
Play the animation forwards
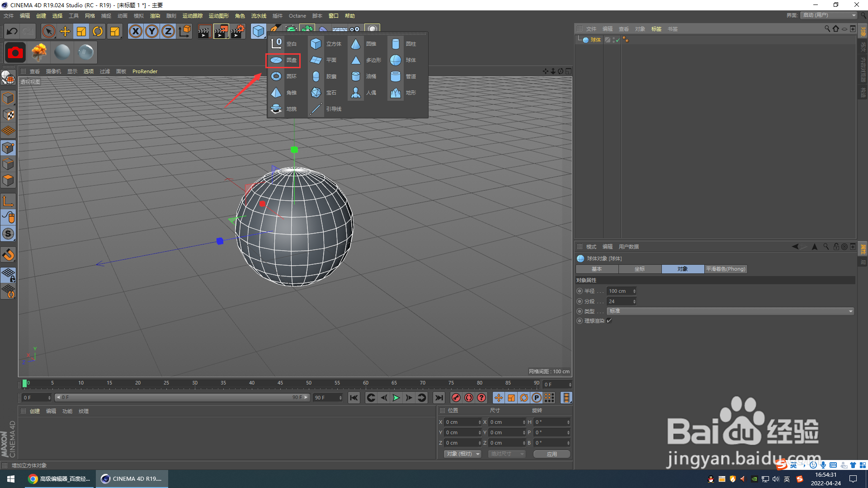[x=396, y=398]
